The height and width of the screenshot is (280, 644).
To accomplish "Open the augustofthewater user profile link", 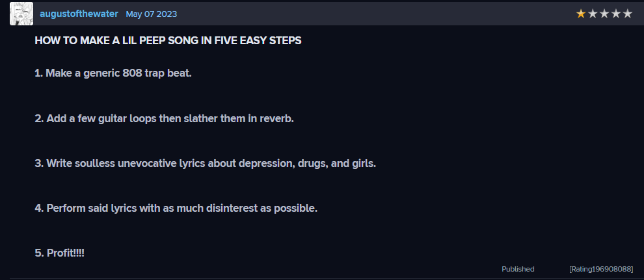I will (79, 14).
